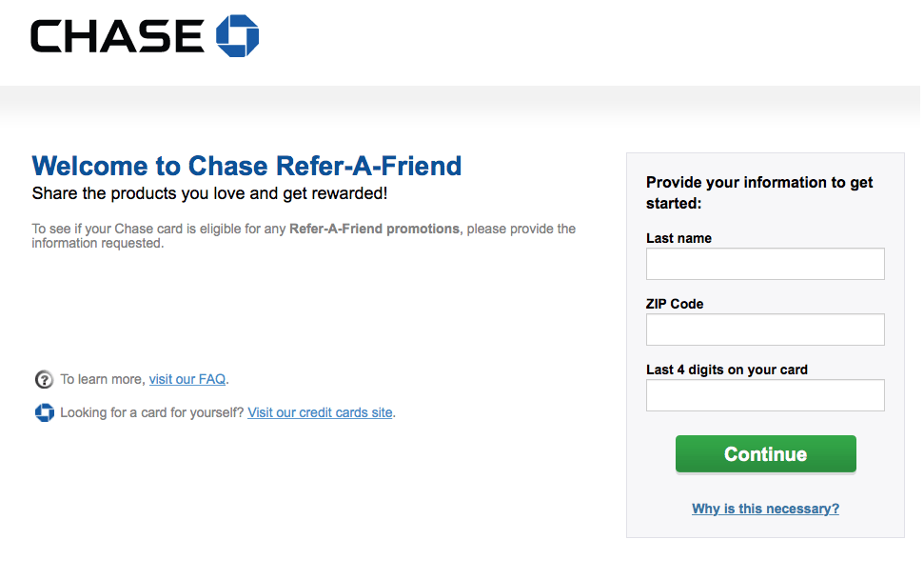Select the Last 4 digits card field
924x580 pixels.
tap(765, 395)
